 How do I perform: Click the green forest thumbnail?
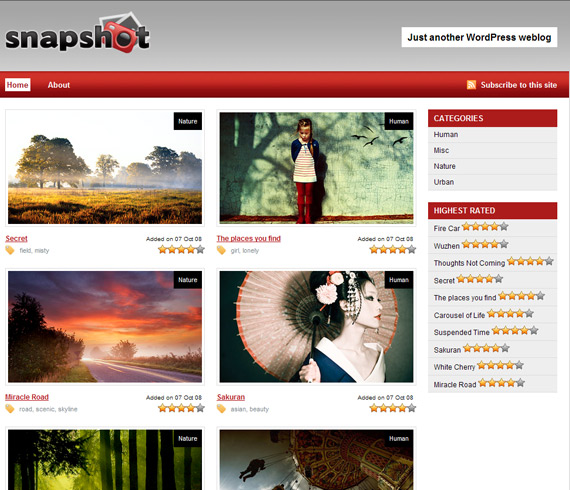click(x=105, y=460)
